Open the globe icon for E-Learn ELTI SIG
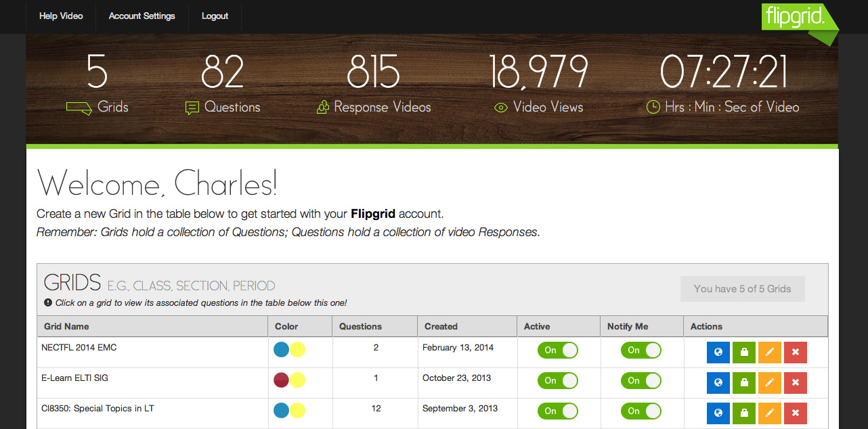Viewport: 868px width, 429px height. 718,382
